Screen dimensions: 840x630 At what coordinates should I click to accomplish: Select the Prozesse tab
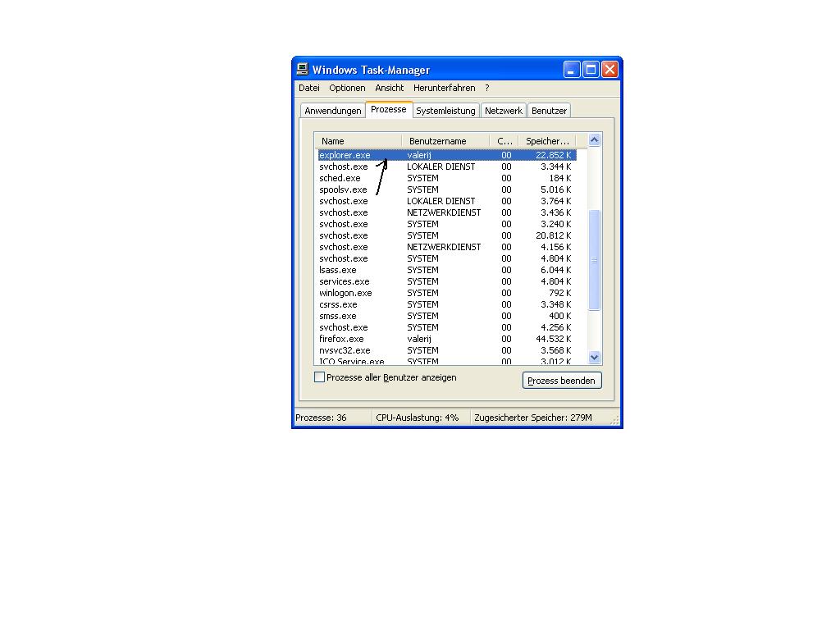coord(388,109)
